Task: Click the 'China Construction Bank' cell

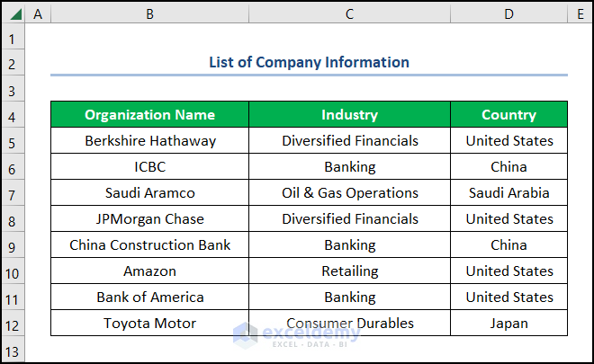Action: click(149, 245)
